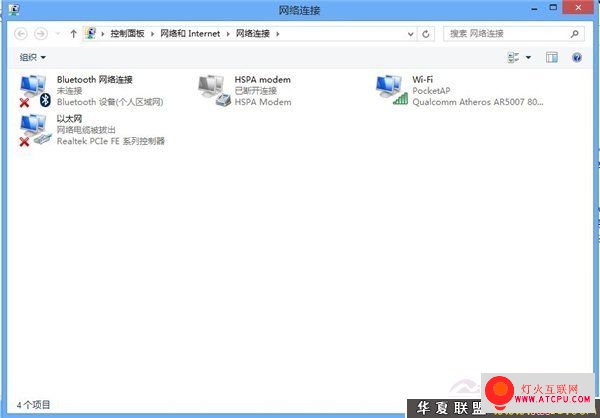Select the Wi-Fi connection icon

point(392,90)
